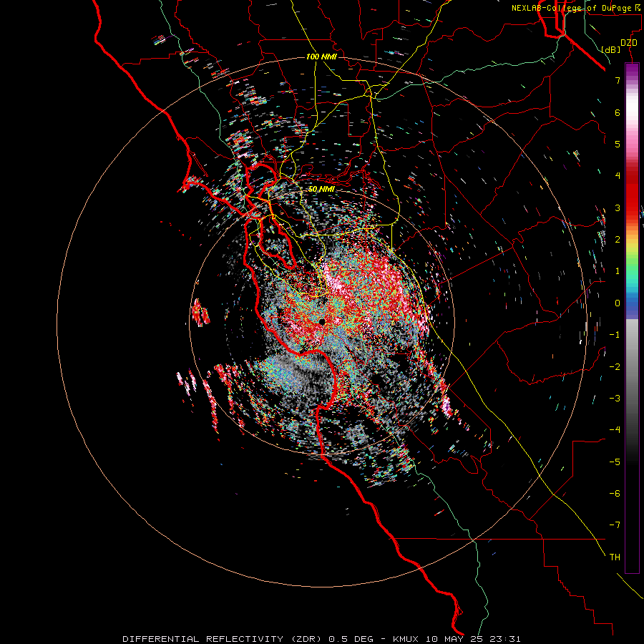Click the scale value "-3"

pos(615,399)
